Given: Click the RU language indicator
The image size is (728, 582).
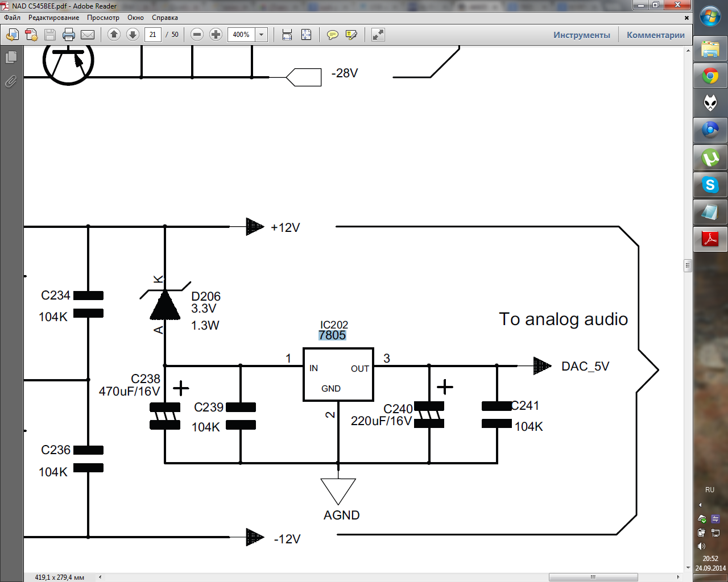Looking at the screenshot, I should tap(710, 490).
